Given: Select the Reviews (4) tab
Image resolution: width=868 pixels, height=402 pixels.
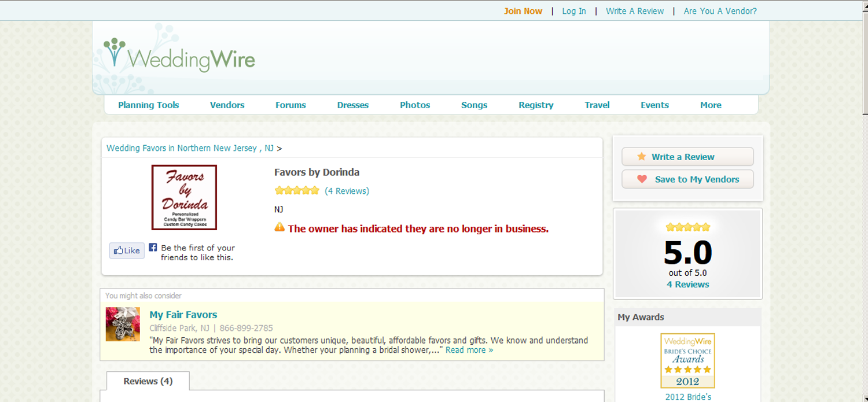Looking at the screenshot, I should 148,381.
